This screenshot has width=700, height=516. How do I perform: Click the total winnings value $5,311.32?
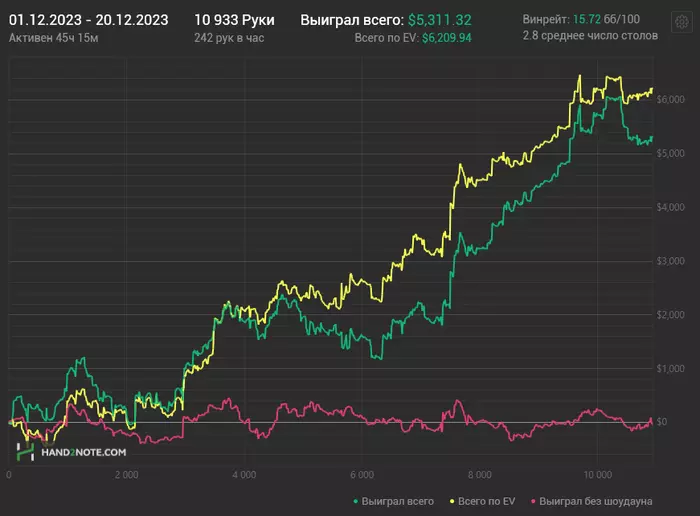pyautogui.click(x=440, y=20)
